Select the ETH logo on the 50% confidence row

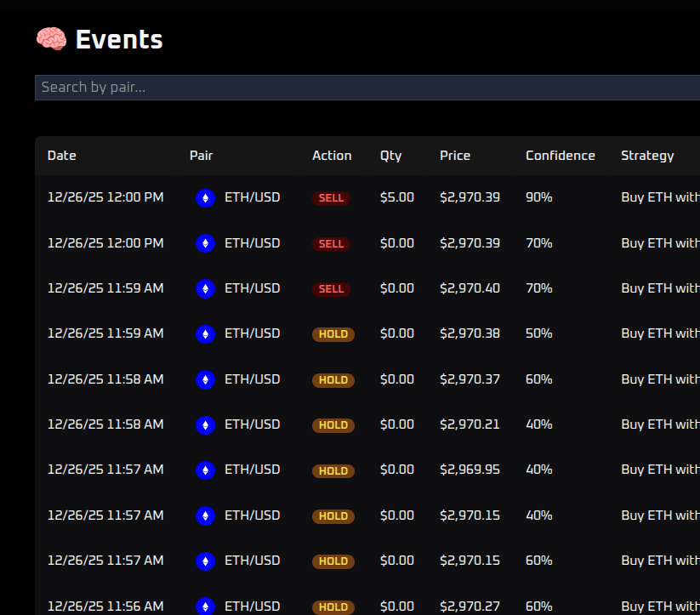click(x=205, y=333)
